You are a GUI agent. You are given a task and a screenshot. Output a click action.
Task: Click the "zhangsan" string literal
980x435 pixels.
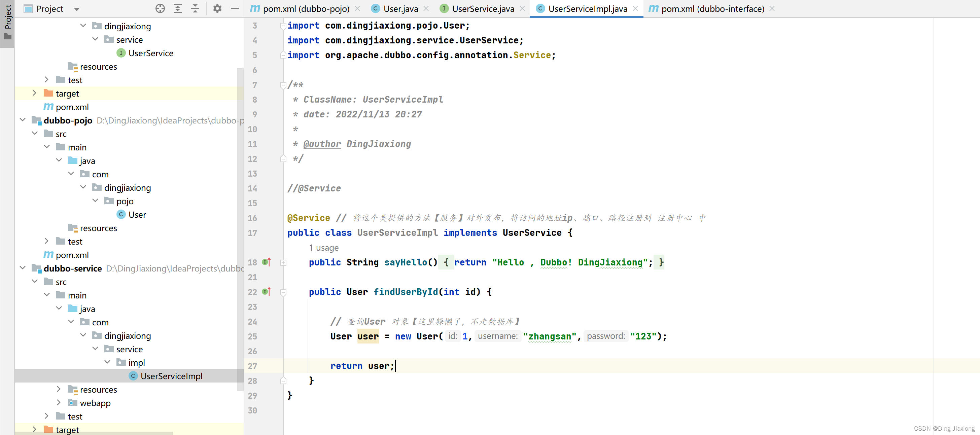(x=550, y=336)
